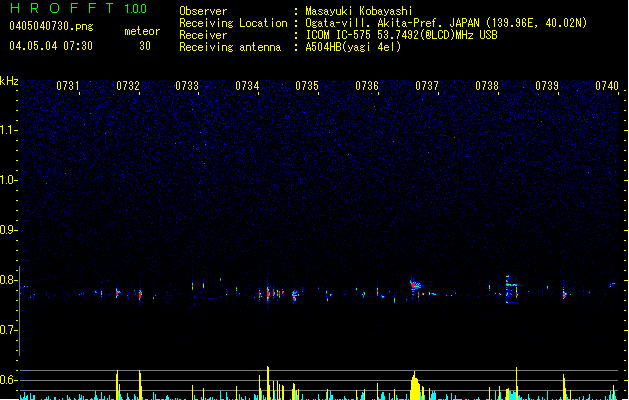Viewport: 629px width, 400px height.
Task: Select the filename 0405040730.png
Action: [x=51, y=26]
